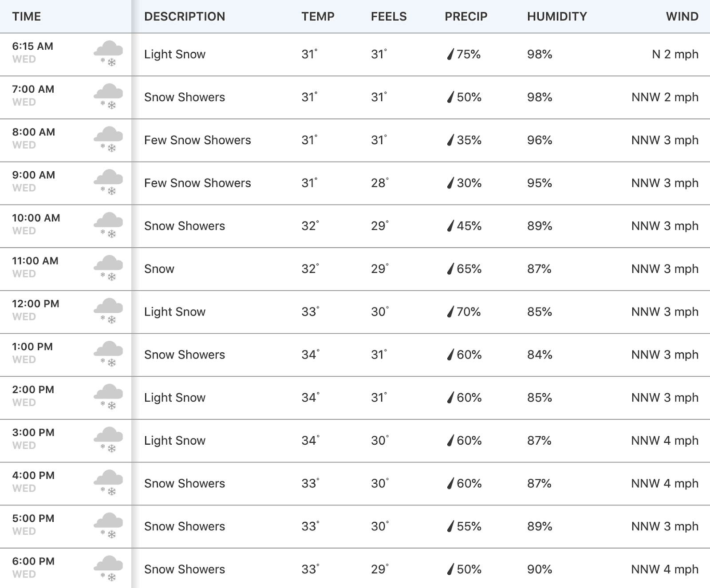Click the N 2 mph wind value
The image size is (710, 588).
coord(675,54)
